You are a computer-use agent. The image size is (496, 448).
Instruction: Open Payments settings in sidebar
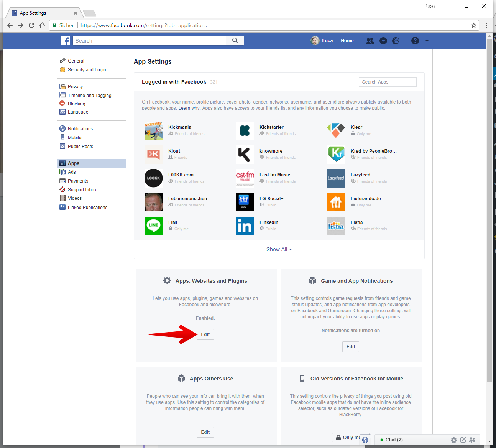pos(78,181)
